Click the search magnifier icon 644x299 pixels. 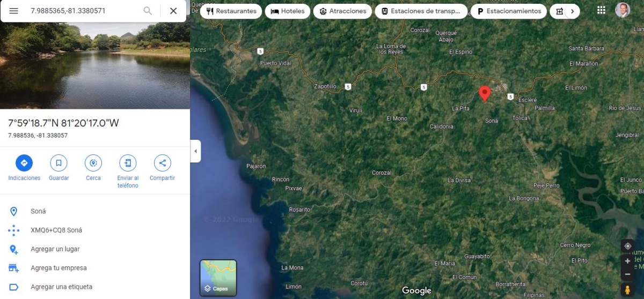(148, 11)
